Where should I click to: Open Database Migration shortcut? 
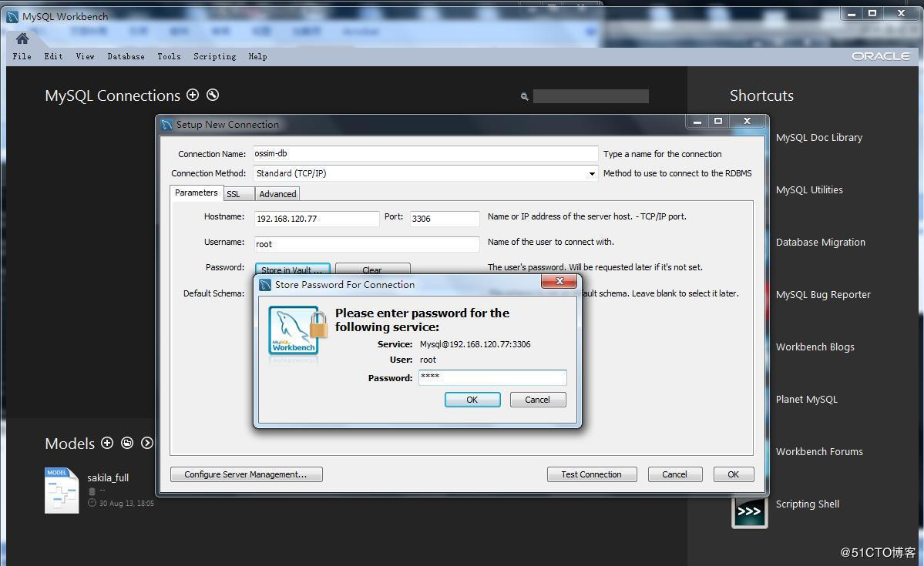tap(820, 242)
